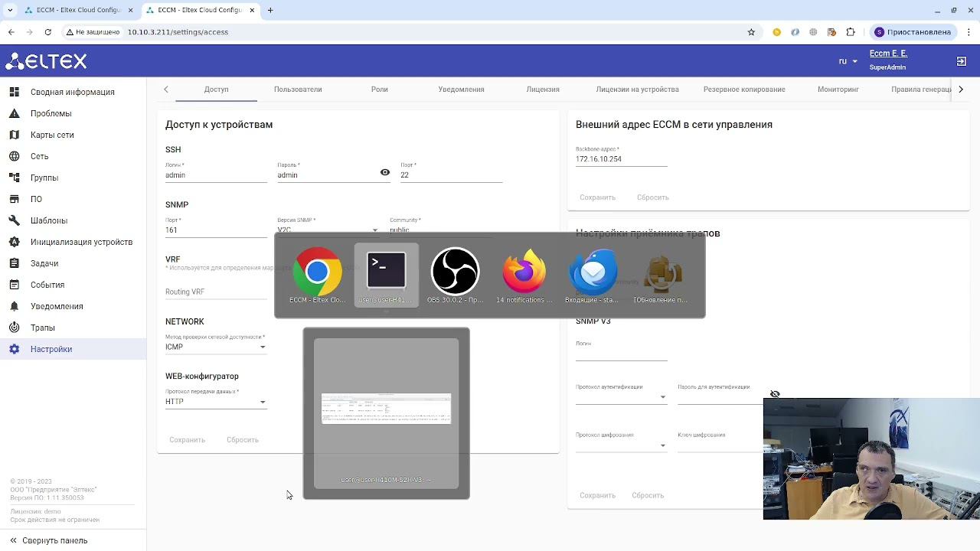Viewport: 980px width, 551px height.
Task: Click the logout icon in ECCM header
Action: click(x=962, y=60)
